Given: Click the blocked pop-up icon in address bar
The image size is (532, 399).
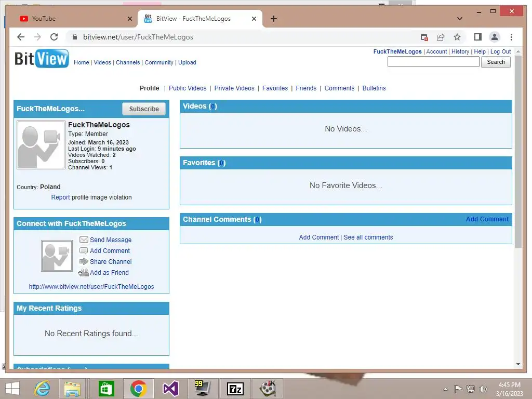Looking at the screenshot, I should tap(424, 37).
